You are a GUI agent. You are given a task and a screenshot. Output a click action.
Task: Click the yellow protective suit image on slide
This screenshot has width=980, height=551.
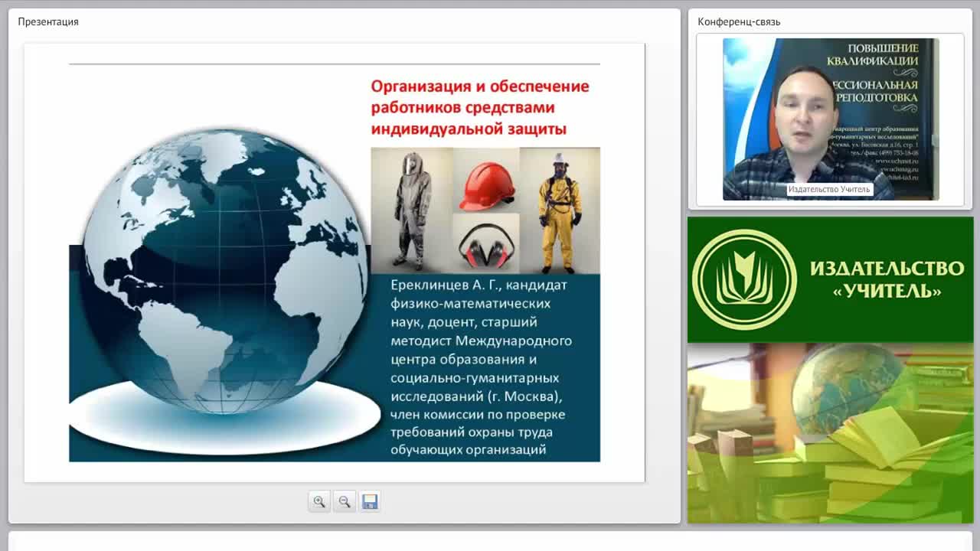click(560, 211)
